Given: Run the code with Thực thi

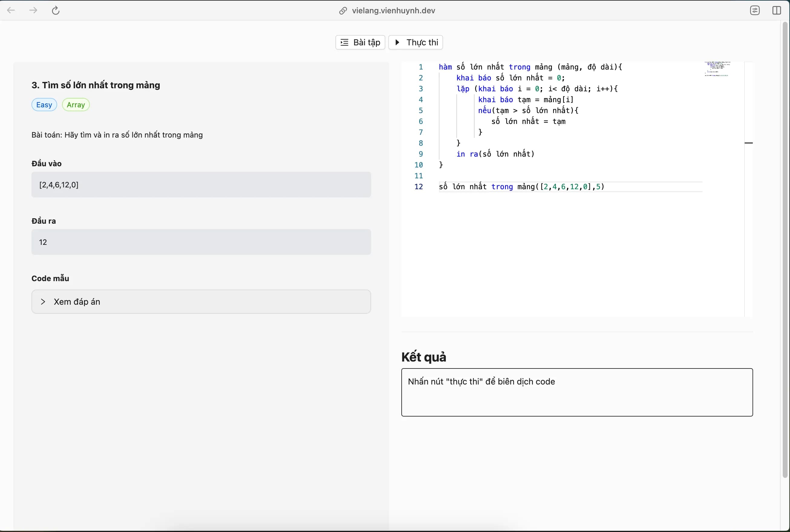Looking at the screenshot, I should [x=416, y=42].
